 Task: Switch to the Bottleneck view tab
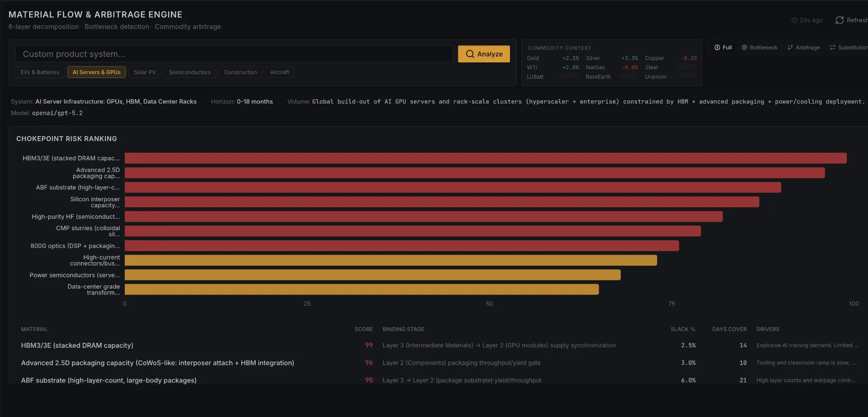759,47
